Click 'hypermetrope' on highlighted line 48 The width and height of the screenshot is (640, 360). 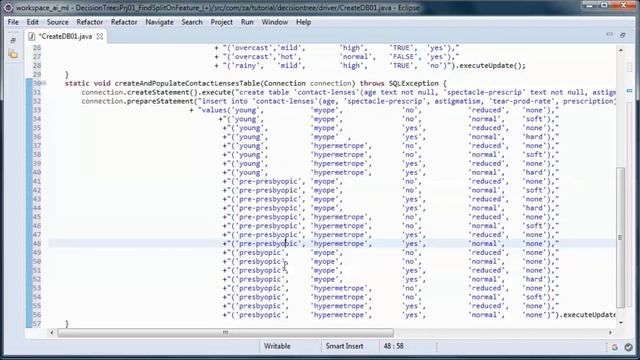[x=339, y=244]
